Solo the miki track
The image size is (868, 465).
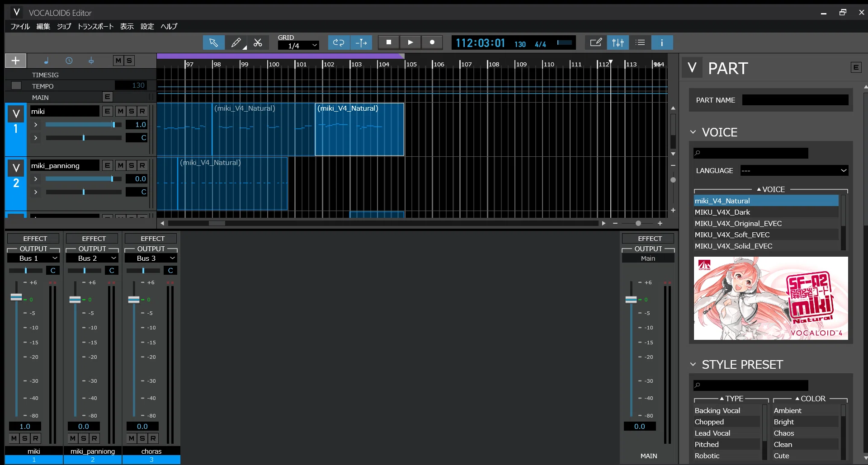coord(131,111)
